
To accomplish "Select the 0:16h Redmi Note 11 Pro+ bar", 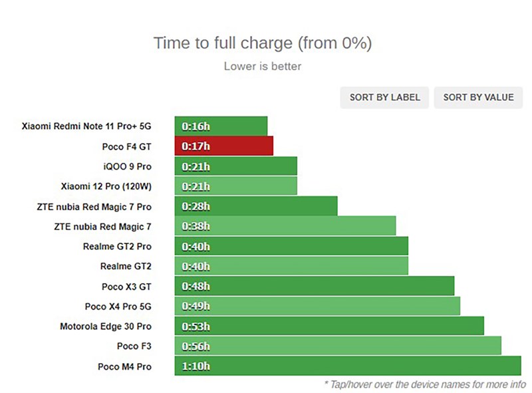I will click(x=221, y=126).
